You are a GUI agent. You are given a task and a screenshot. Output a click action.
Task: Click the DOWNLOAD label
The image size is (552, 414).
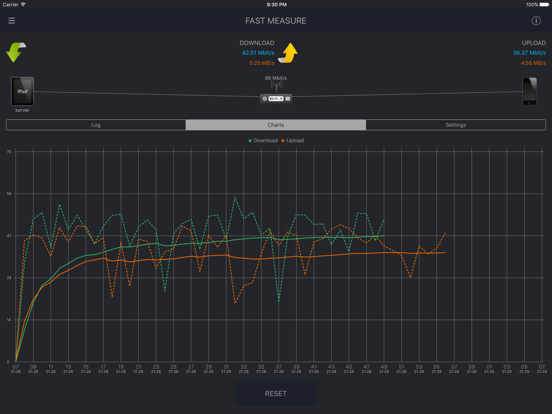pyautogui.click(x=257, y=43)
